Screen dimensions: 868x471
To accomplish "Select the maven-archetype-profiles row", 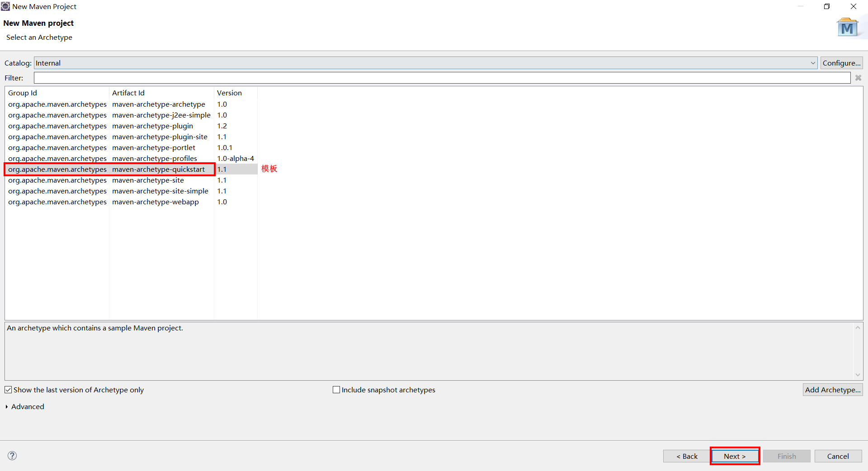I will 131,158.
